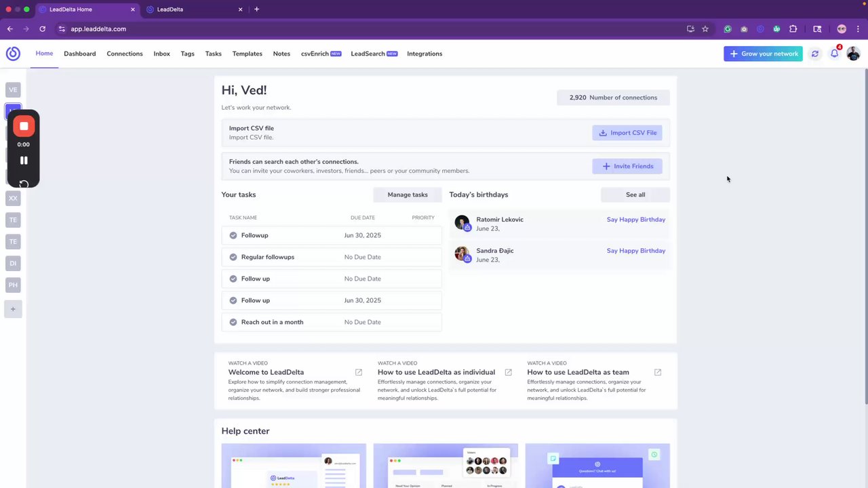Stop the screen recording
Image resolution: width=868 pixels, height=488 pixels.
[x=24, y=126]
